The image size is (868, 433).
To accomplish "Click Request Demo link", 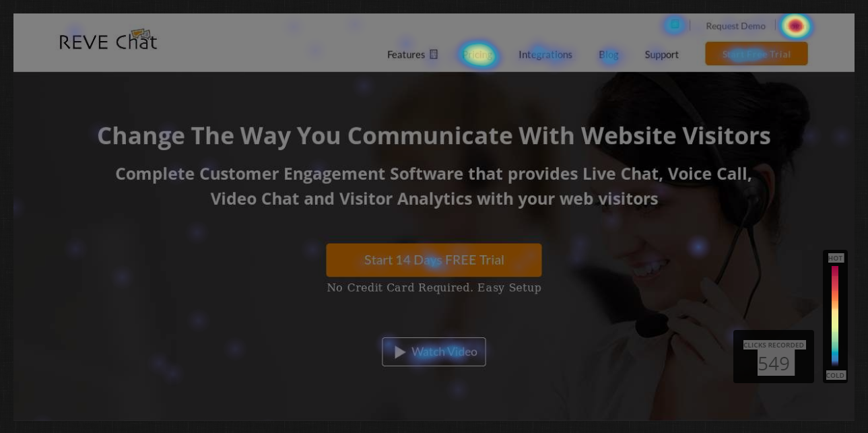I will coord(735,26).
